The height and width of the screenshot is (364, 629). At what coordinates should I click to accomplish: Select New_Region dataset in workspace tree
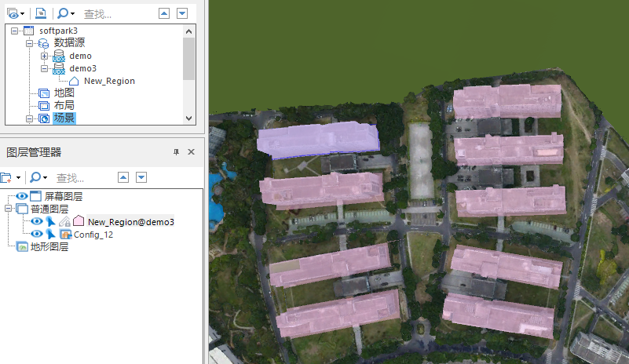(109, 81)
